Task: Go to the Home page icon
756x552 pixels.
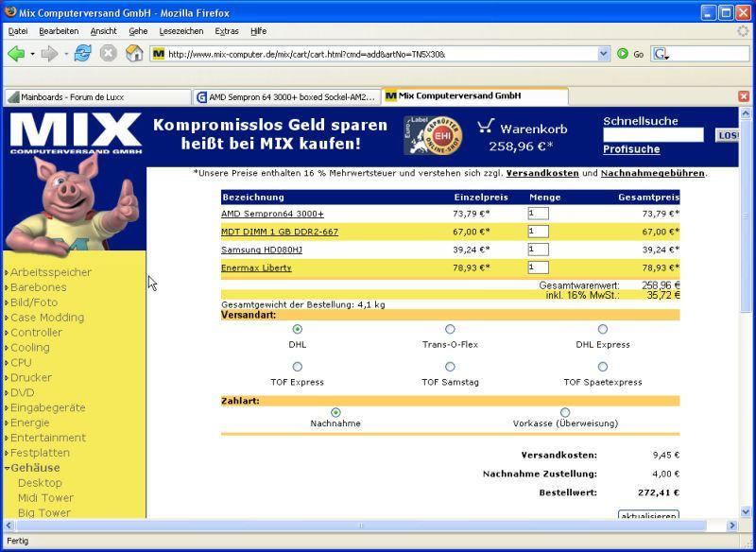Action: tap(134, 54)
